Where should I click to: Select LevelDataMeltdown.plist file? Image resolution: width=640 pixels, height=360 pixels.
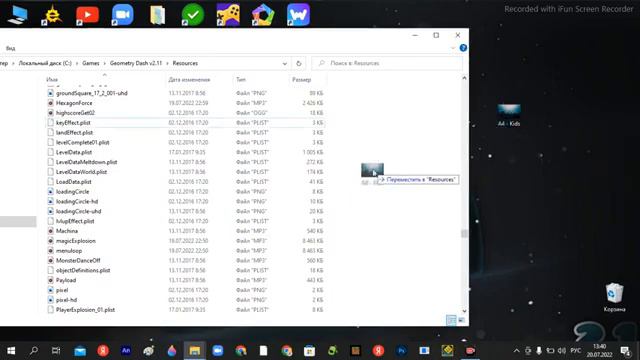(x=87, y=162)
